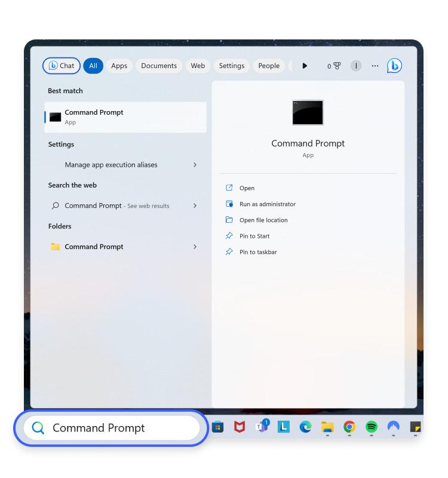448x478 pixels.
Task: Switch to the Apps filter
Action: tap(119, 66)
